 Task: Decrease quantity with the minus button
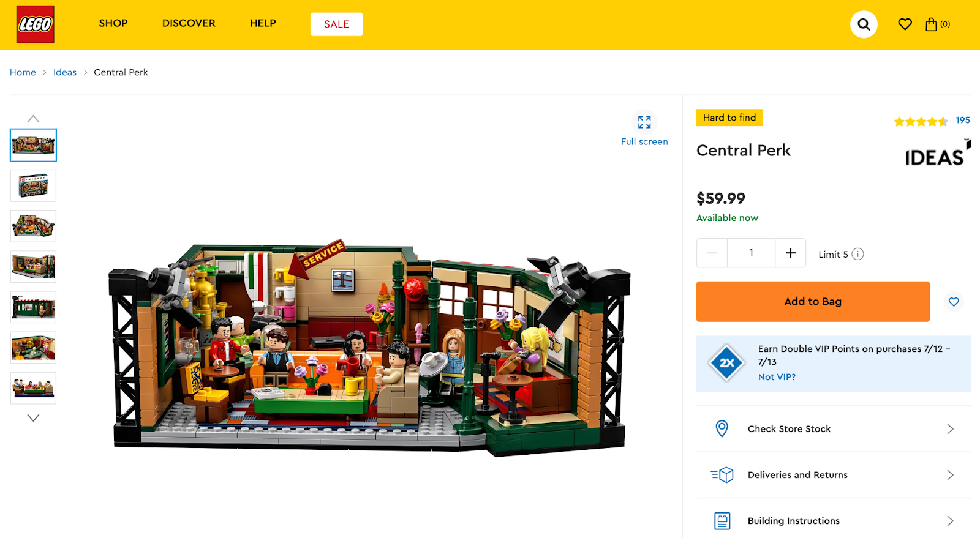pyautogui.click(x=712, y=253)
